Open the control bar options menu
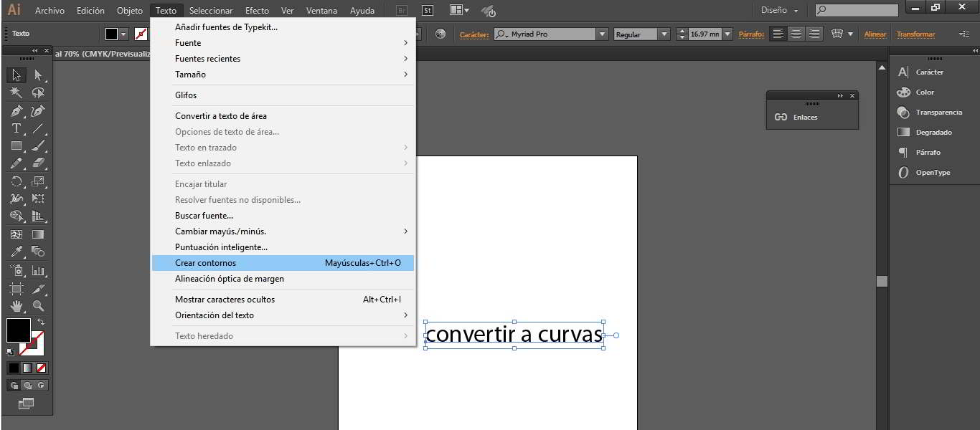 963,34
